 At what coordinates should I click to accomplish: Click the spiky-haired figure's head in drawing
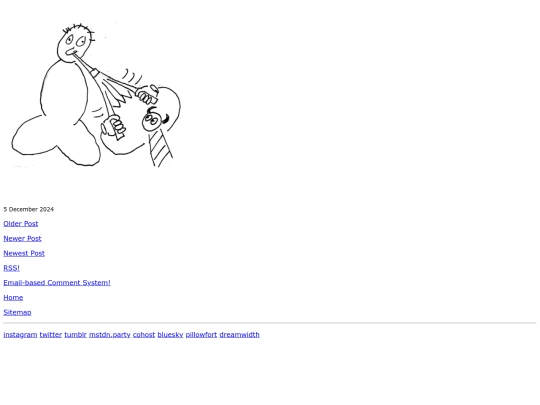pos(76,42)
